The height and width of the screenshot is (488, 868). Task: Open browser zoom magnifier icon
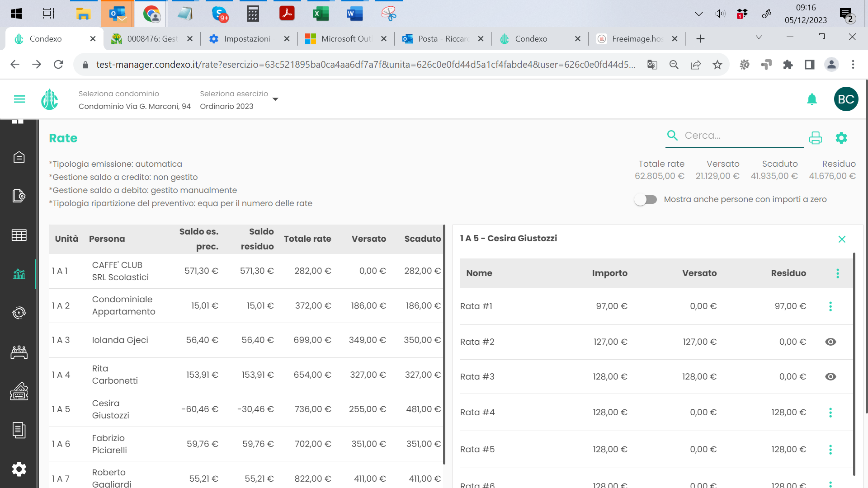click(674, 65)
